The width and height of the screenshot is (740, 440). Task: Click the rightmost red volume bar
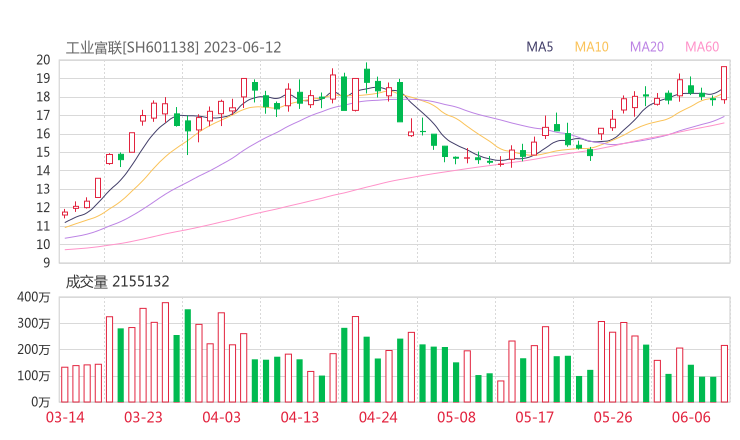coord(724,373)
